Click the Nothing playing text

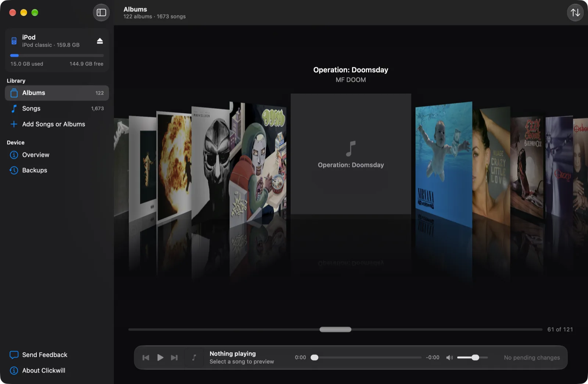[x=233, y=353]
